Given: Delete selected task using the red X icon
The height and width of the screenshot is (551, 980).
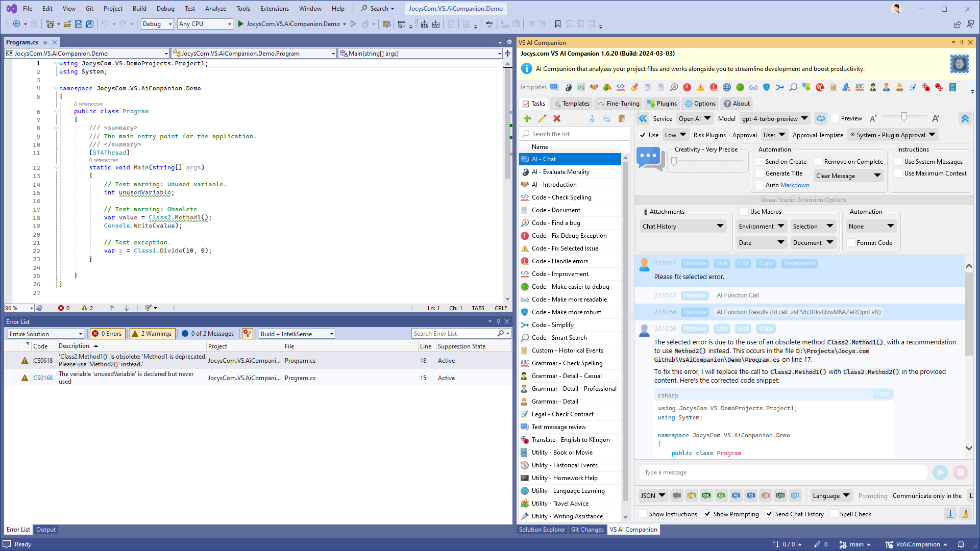Looking at the screenshot, I should (557, 118).
